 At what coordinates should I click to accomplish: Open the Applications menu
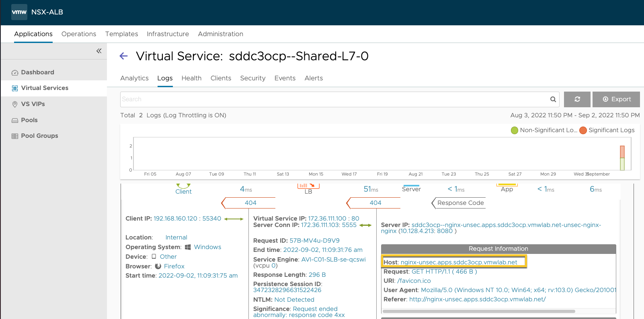pos(33,34)
